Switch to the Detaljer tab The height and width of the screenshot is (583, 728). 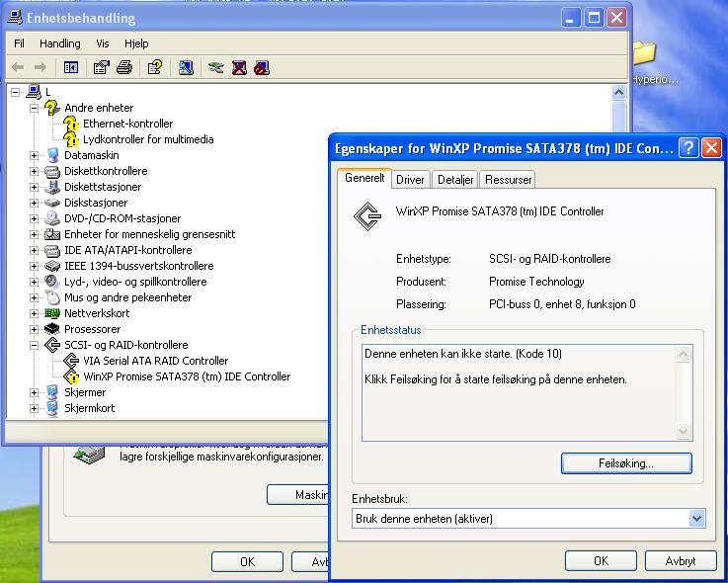coord(455,179)
